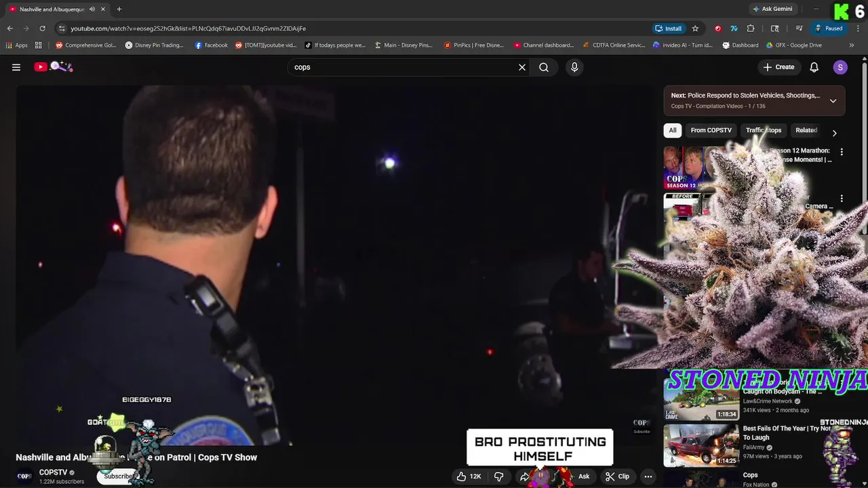
Task: Open the Paused profile button
Action: pos(829,28)
